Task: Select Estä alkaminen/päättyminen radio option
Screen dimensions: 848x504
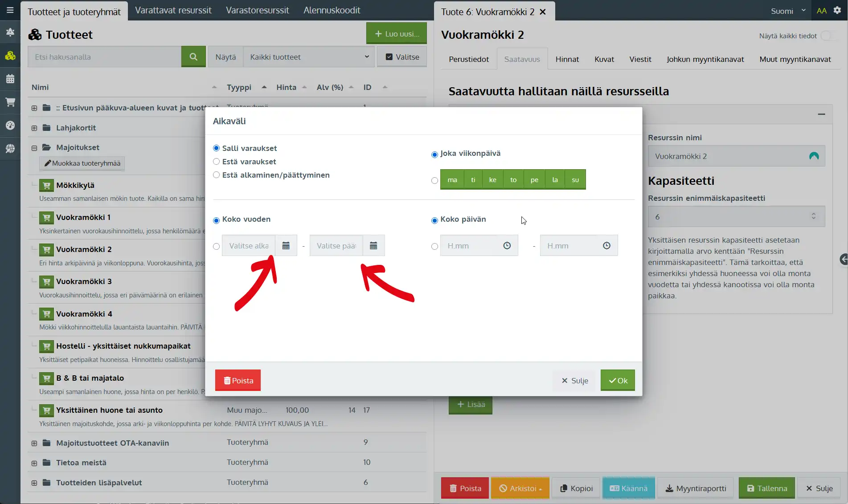Action: [x=217, y=175]
